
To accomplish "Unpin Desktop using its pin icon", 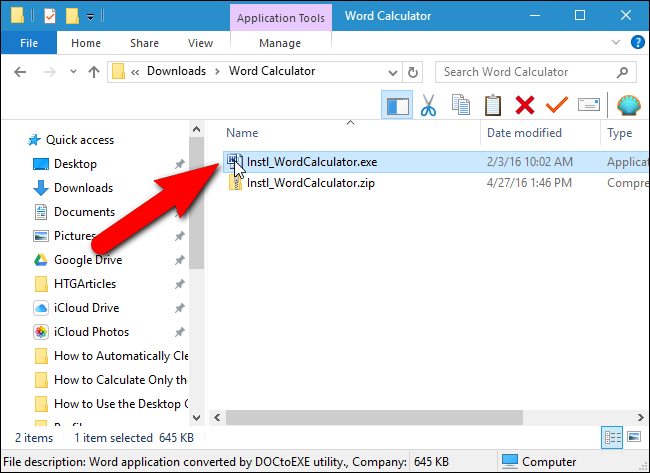I will pos(179,164).
